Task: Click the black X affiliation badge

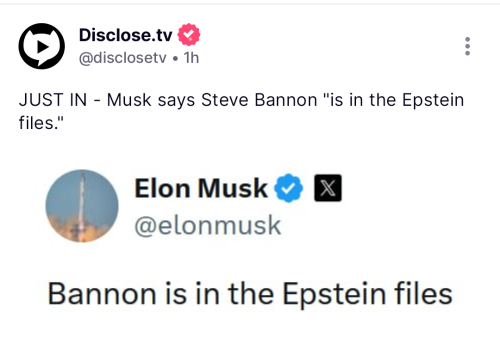Action: [x=328, y=188]
